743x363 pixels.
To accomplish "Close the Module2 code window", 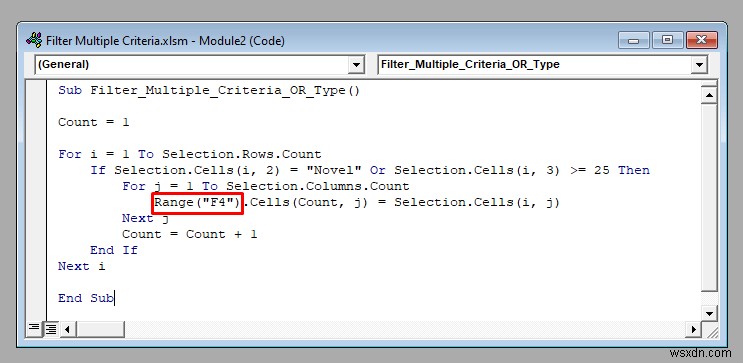I will point(701,40).
